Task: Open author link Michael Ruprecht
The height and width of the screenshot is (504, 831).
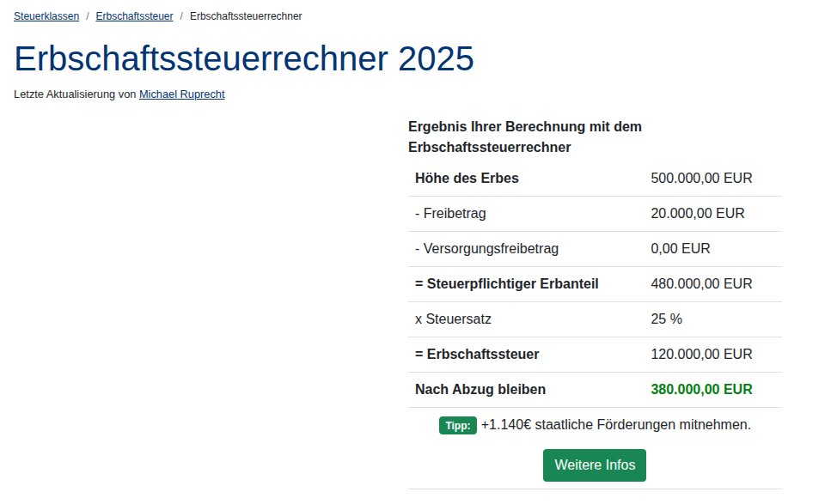Action: pos(182,94)
